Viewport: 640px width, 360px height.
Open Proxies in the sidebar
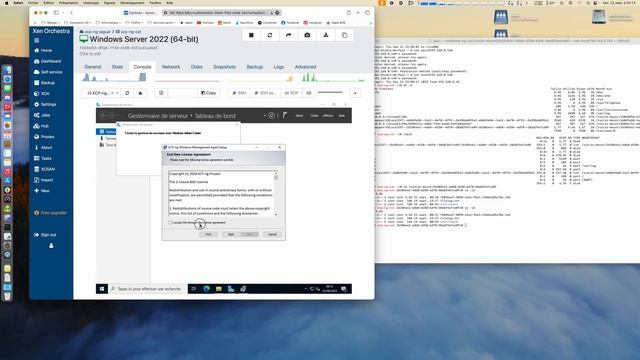44,137
